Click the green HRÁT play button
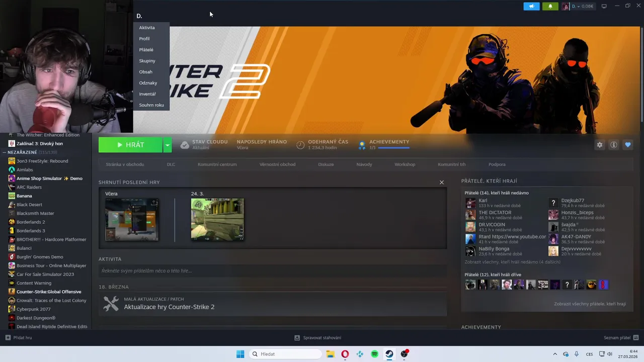The width and height of the screenshot is (644, 362). coord(130,145)
